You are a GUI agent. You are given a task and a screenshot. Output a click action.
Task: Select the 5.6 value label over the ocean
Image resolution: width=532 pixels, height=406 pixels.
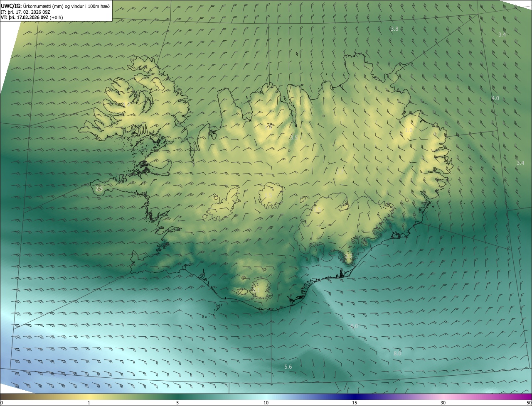coord(288,367)
